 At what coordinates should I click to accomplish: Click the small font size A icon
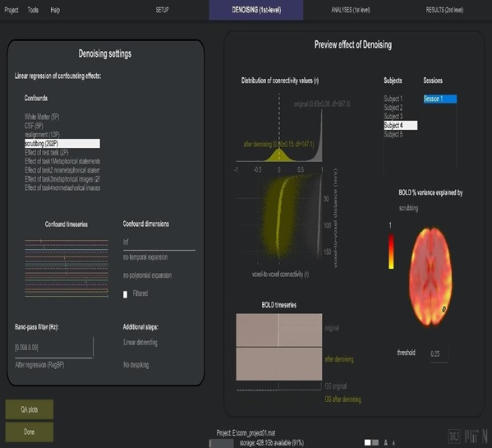tap(393, 443)
